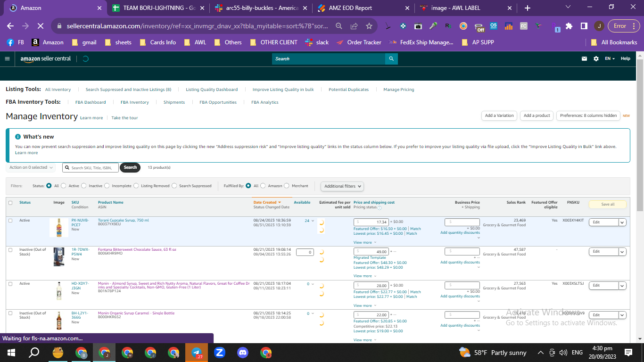Open the Seller Central hamburger menu
The height and width of the screenshot is (362, 644).
7,59
